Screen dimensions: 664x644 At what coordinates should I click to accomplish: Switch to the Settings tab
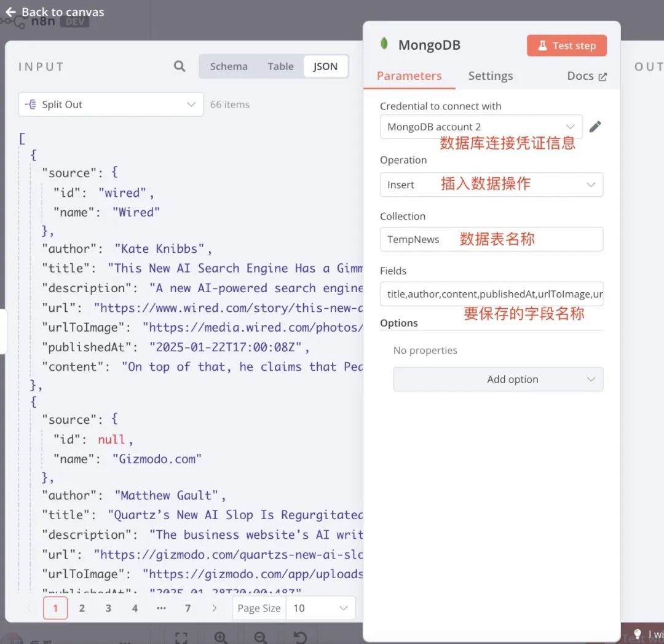click(x=490, y=76)
